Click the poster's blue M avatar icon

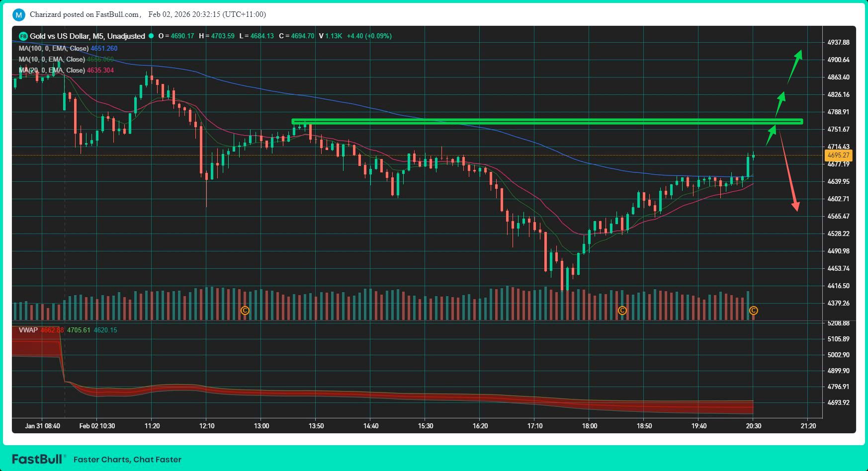click(x=18, y=15)
